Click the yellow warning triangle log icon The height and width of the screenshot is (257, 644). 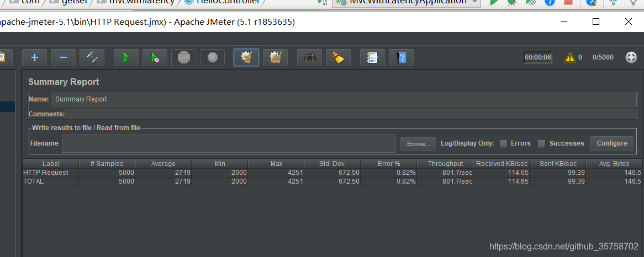[x=570, y=57]
